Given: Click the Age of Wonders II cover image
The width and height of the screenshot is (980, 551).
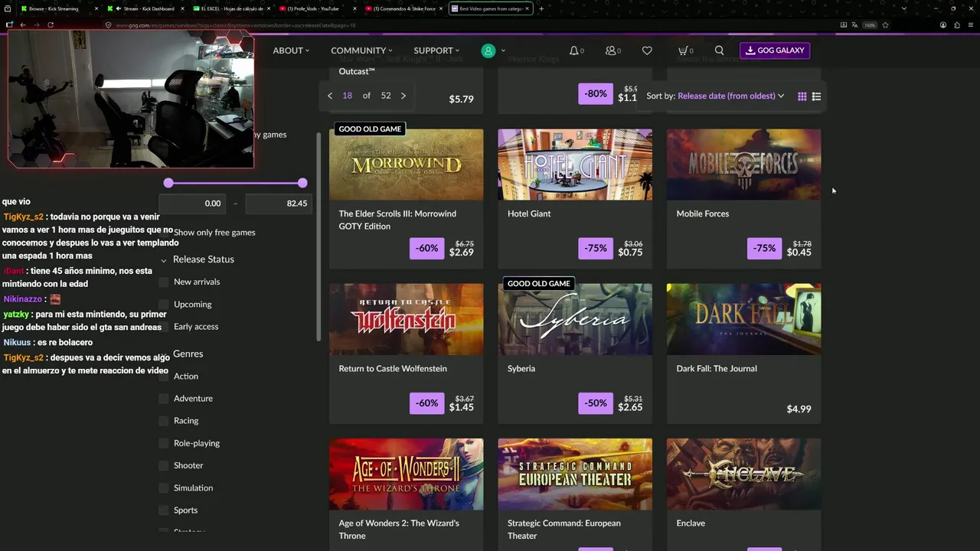Looking at the screenshot, I should click(x=407, y=474).
